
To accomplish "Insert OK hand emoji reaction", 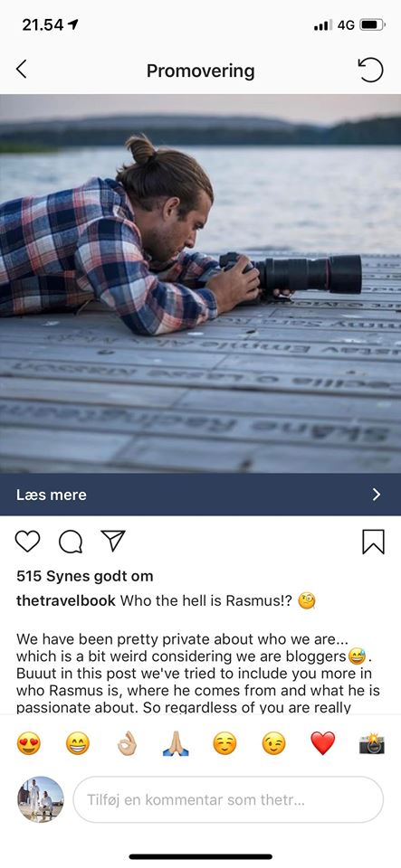I will (127, 743).
